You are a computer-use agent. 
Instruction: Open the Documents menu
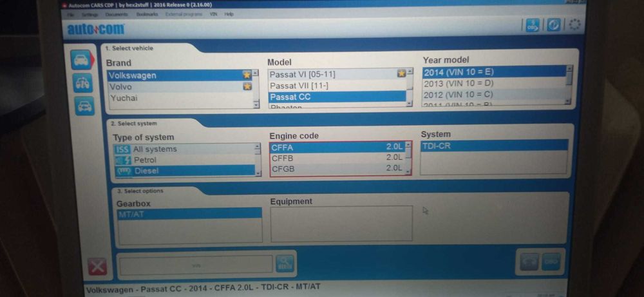pos(116,14)
